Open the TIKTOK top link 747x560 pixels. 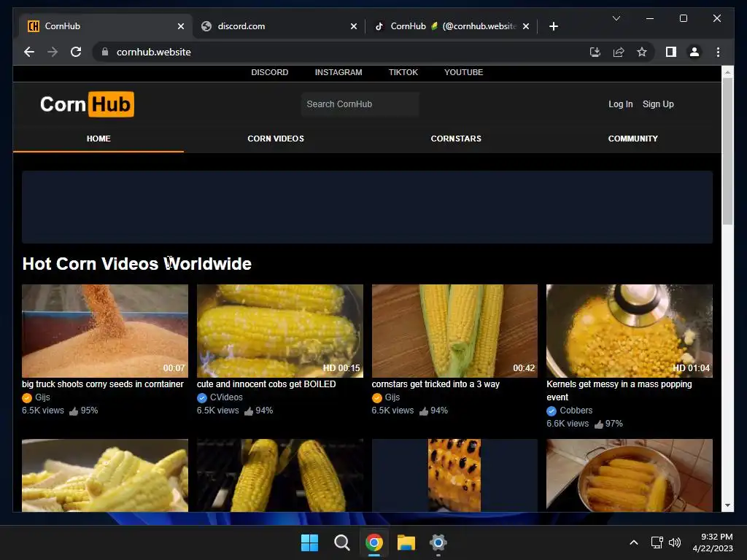403,72
